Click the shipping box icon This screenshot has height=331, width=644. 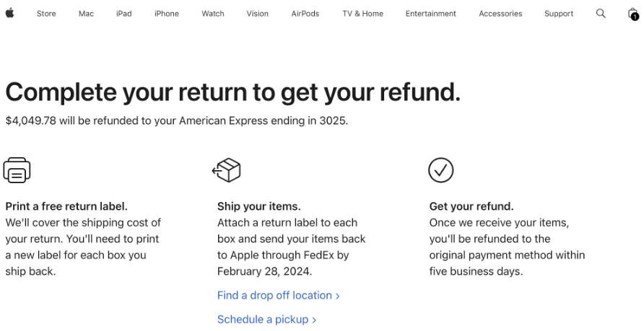coord(226,170)
